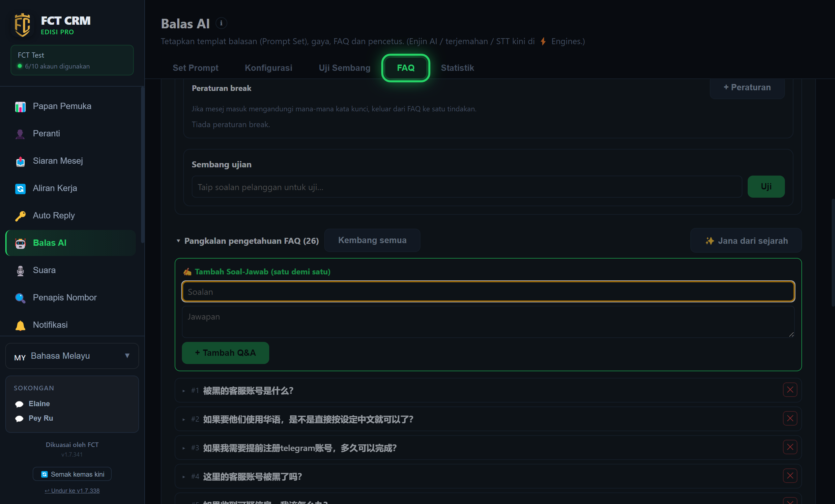
Task: Focus the Jawapan text area
Action: 488,322
